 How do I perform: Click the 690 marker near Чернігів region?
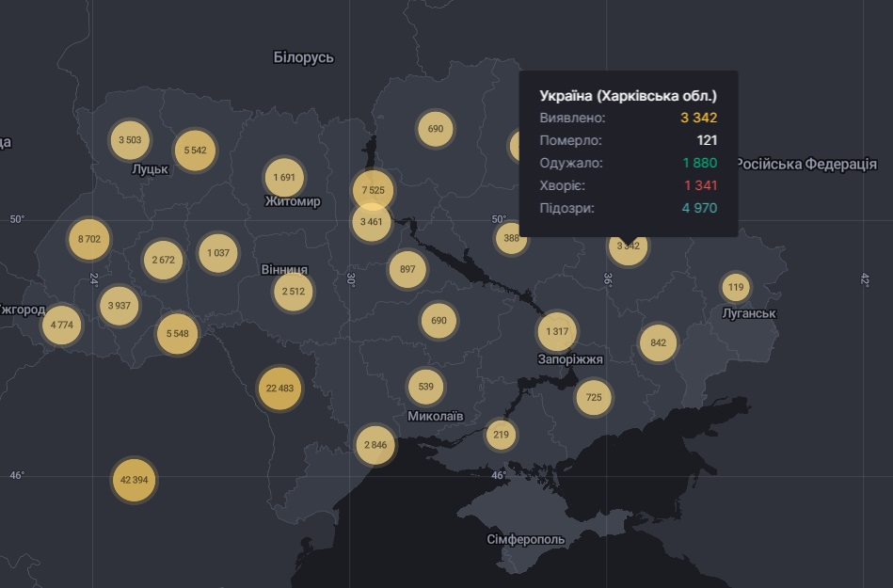coord(435,127)
